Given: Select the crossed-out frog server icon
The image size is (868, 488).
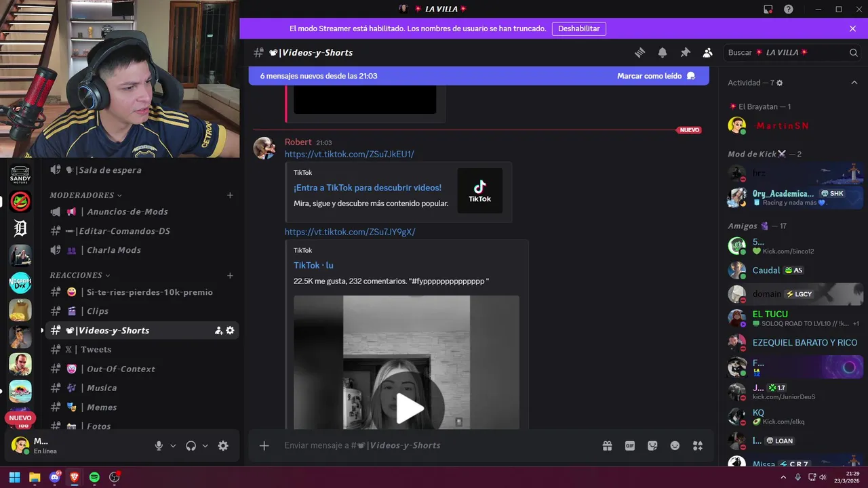Looking at the screenshot, I should (20, 201).
